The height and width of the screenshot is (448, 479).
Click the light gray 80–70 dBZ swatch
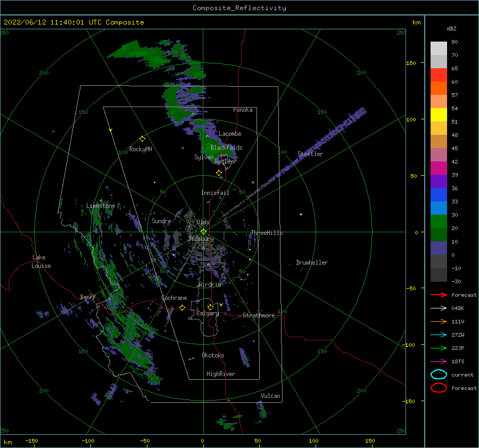click(x=439, y=48)
